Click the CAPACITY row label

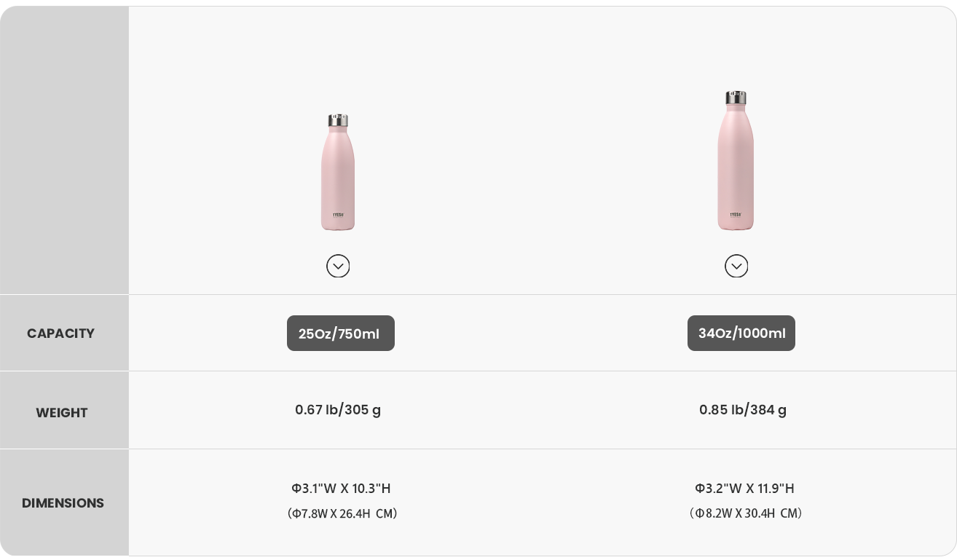coord(61,334)
